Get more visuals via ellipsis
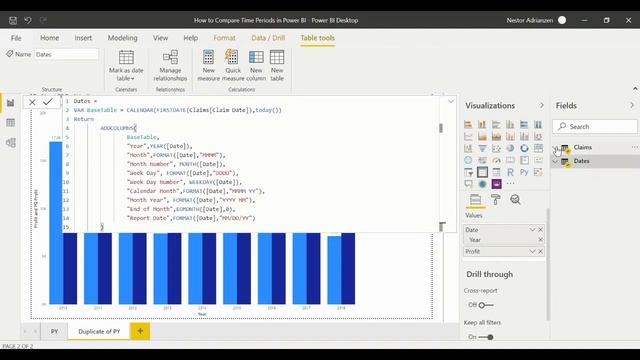This screenshot has width=640, height=360. coord(510,184)
